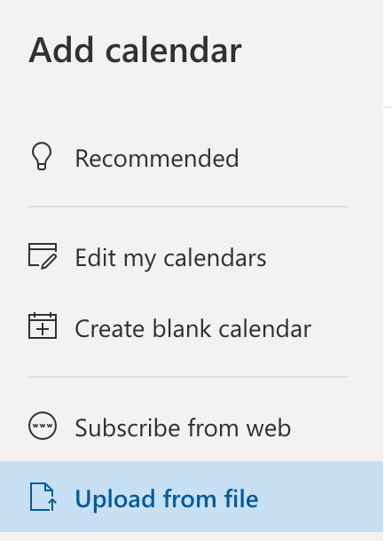
Task: Select the highlighted Upload from file entry
Action: pos(192,497)
